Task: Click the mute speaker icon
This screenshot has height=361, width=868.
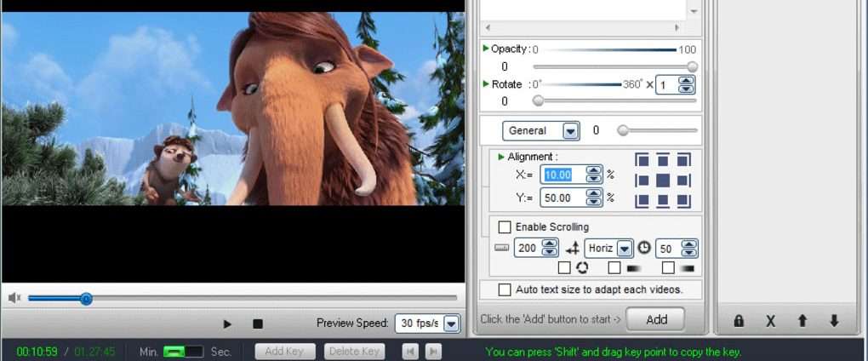Action: tap(14, 298)
